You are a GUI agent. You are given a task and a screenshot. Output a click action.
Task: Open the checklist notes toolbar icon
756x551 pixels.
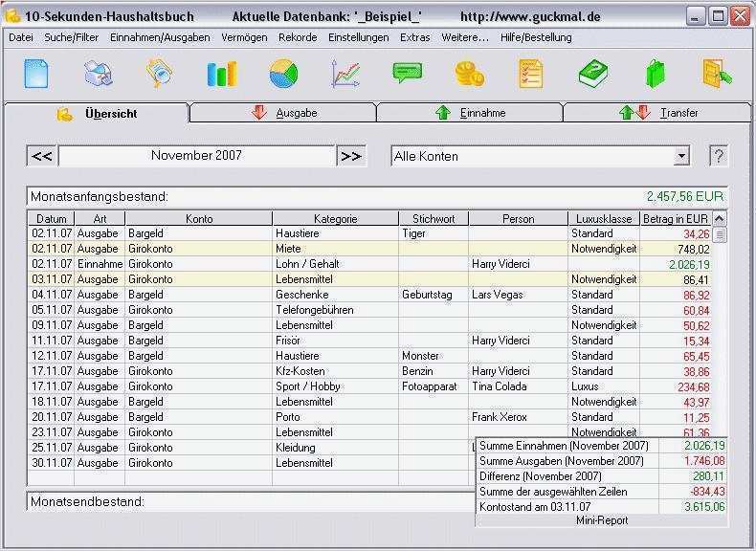coord(531,74)
